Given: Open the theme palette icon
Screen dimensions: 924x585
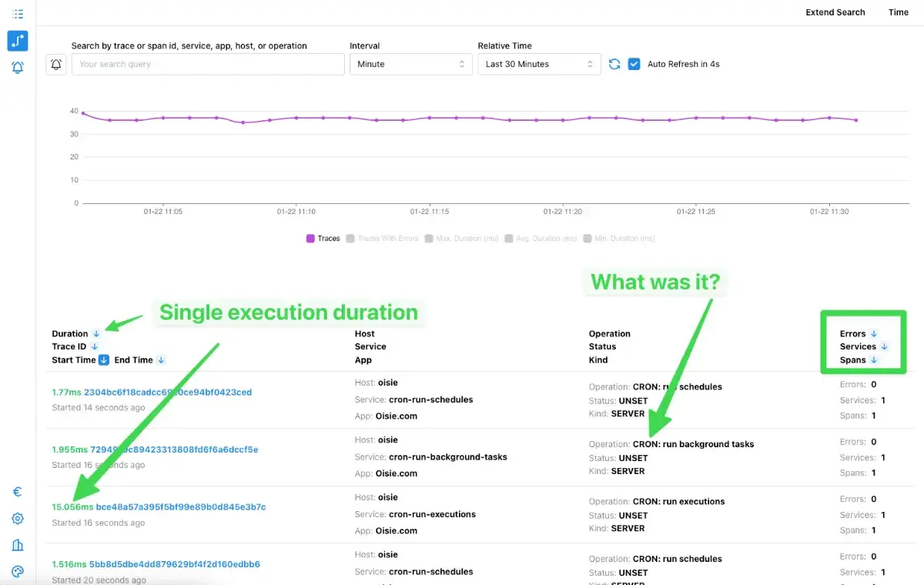Looking at the screenshot, I should [x=18, y=571].
